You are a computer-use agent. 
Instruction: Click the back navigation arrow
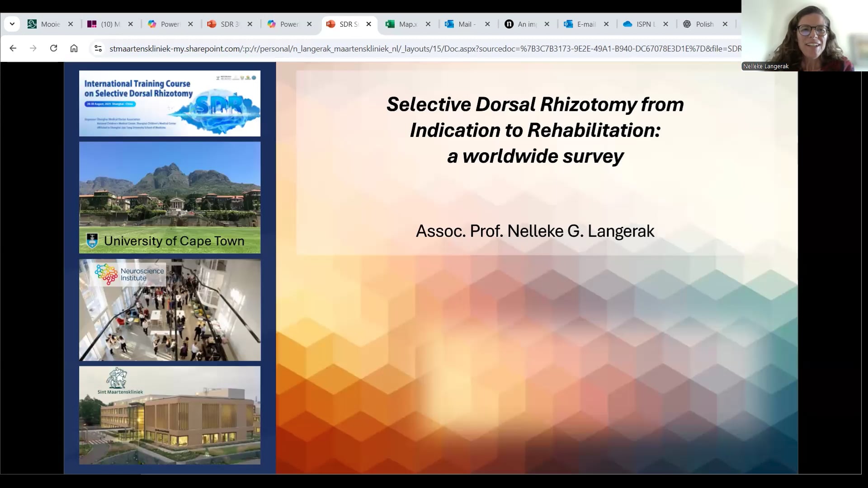coord(13,48)
